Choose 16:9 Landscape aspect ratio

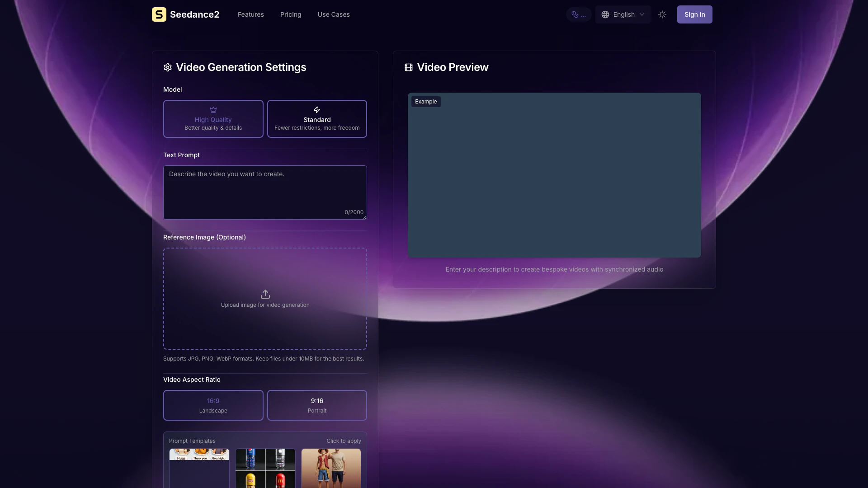coord(213,405)
